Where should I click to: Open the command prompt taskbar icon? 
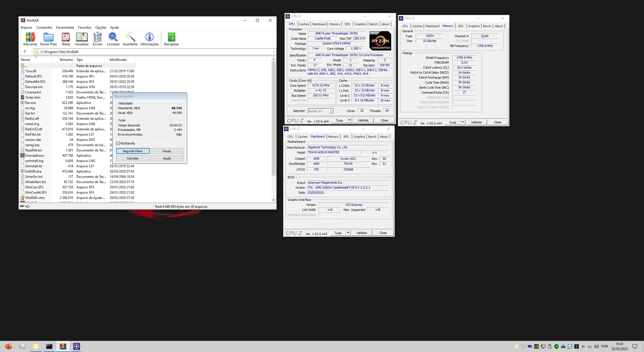(x=49, y=346)
